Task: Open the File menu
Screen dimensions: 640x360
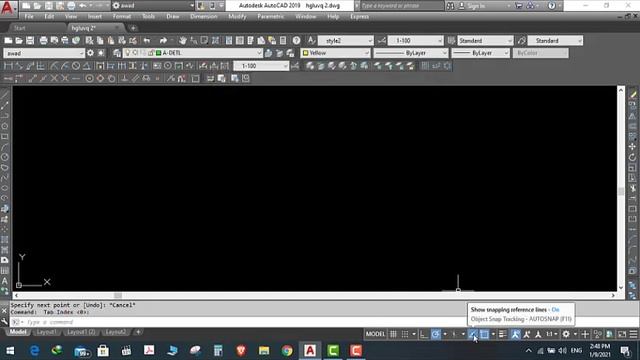Action: pos(29,17)
